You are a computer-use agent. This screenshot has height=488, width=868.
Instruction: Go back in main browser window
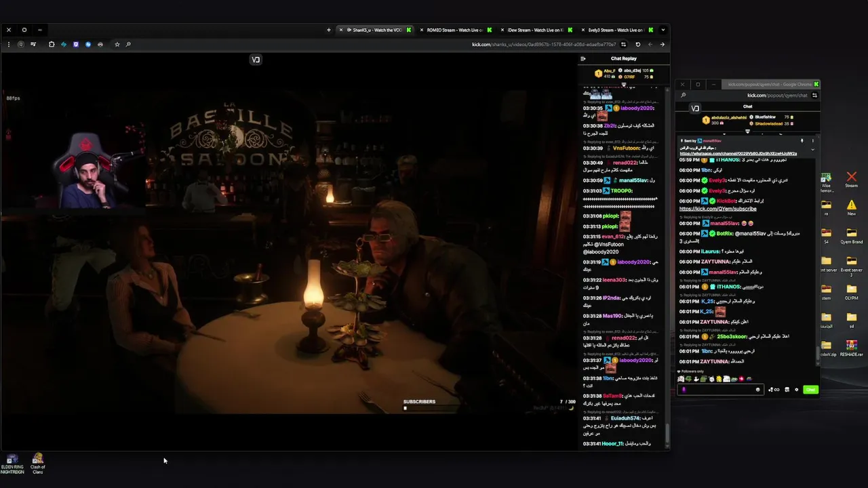click(x=663, y=44)
